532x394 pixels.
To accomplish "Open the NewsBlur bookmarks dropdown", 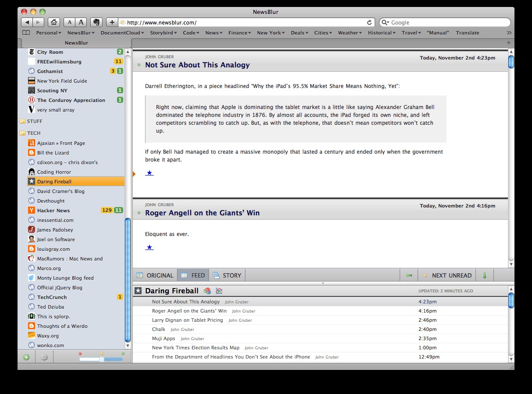I will [82, 33].
